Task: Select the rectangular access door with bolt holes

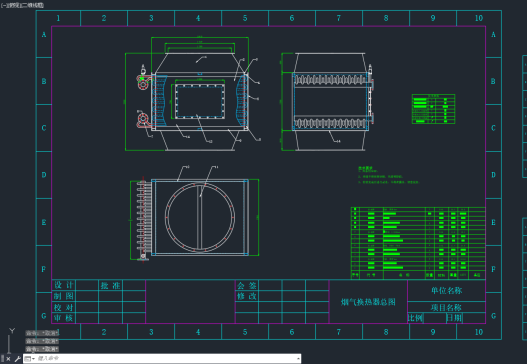Action: point(200,101)
